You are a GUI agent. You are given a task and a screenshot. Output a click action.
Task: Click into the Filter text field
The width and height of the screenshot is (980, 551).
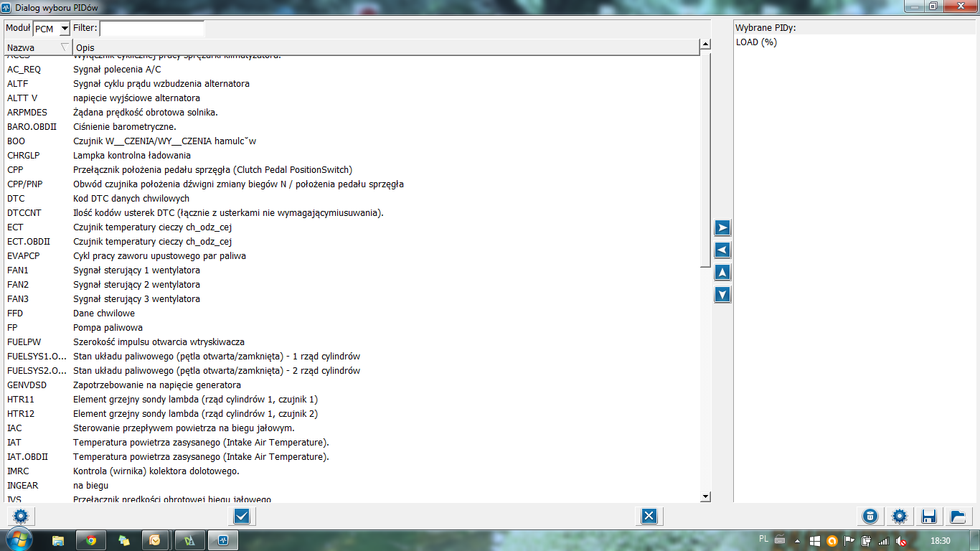click(151, 29)
